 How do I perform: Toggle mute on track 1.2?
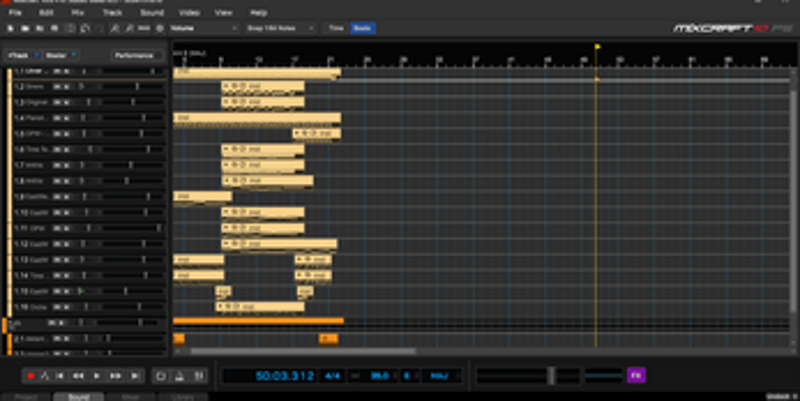point(57,87)
